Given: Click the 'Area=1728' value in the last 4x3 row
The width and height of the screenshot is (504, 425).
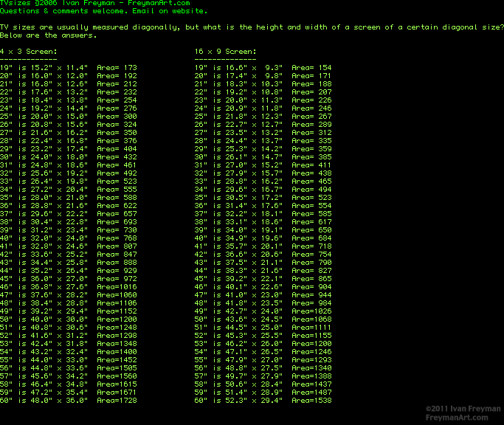Looking at the screenshot, I should pyautogui.click(x=117, y=400).
